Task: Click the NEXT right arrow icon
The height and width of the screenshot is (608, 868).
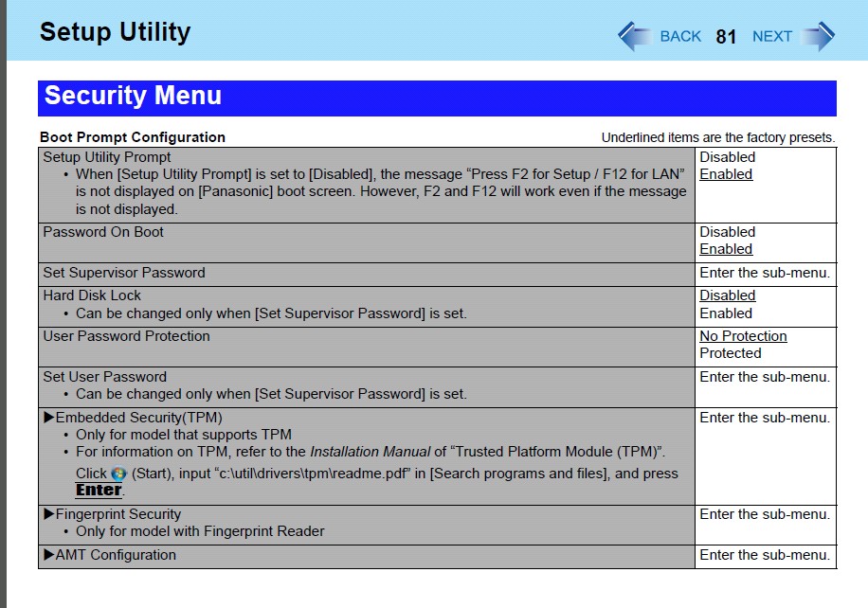Action: (x=819, y=36)
